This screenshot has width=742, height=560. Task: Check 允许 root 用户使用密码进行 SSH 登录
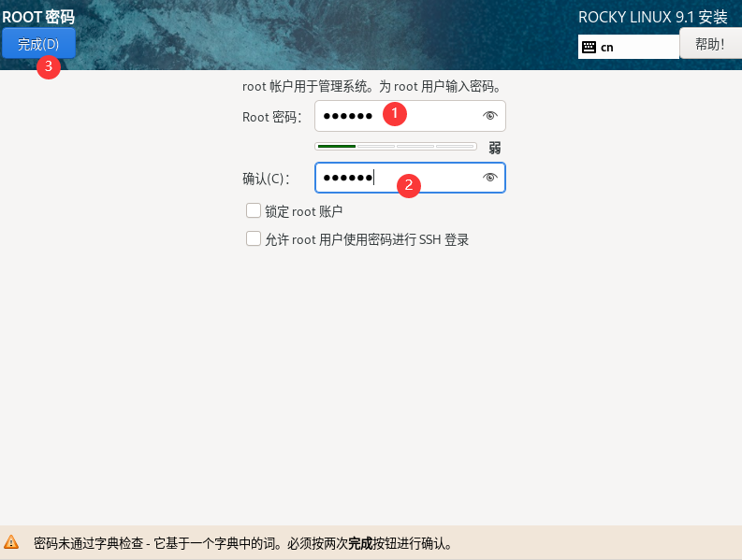pyautogui.click(x=254, y=239)
